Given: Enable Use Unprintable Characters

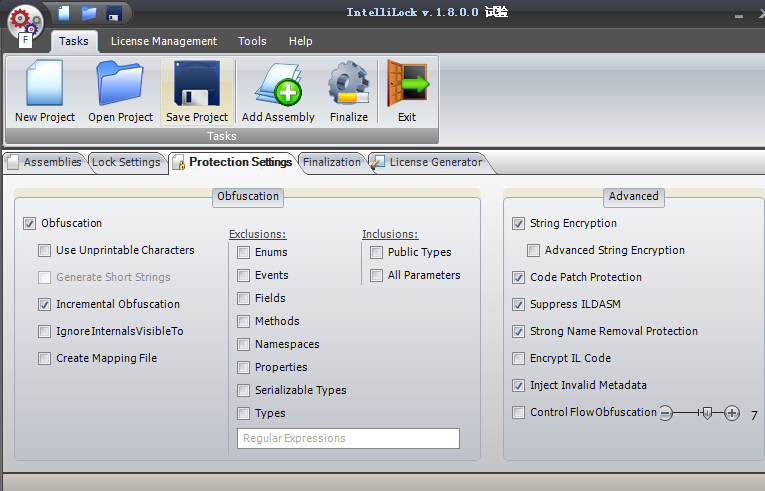Looking at the screenshot, I should click(44, 250).
